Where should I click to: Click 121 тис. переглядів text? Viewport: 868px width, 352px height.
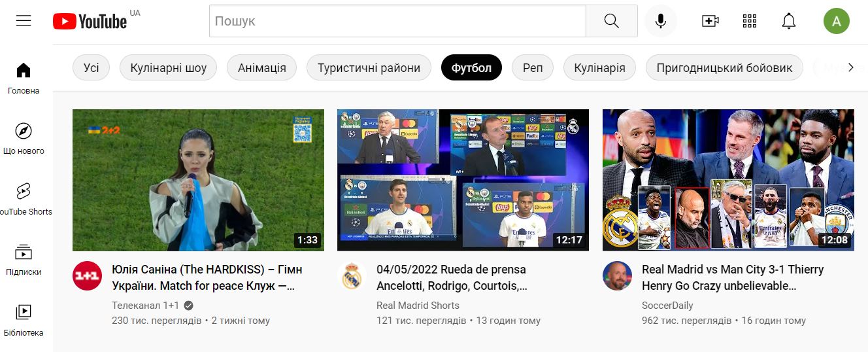(x=422, y=321)
